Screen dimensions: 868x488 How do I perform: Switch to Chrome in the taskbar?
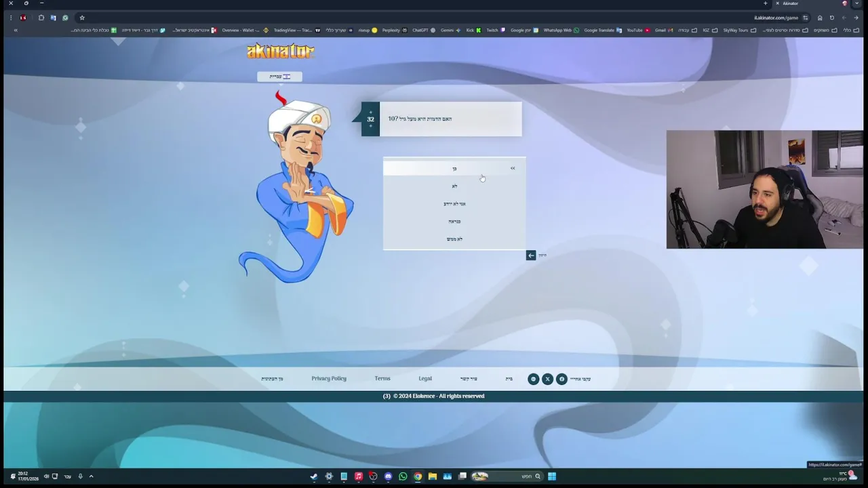418,476
